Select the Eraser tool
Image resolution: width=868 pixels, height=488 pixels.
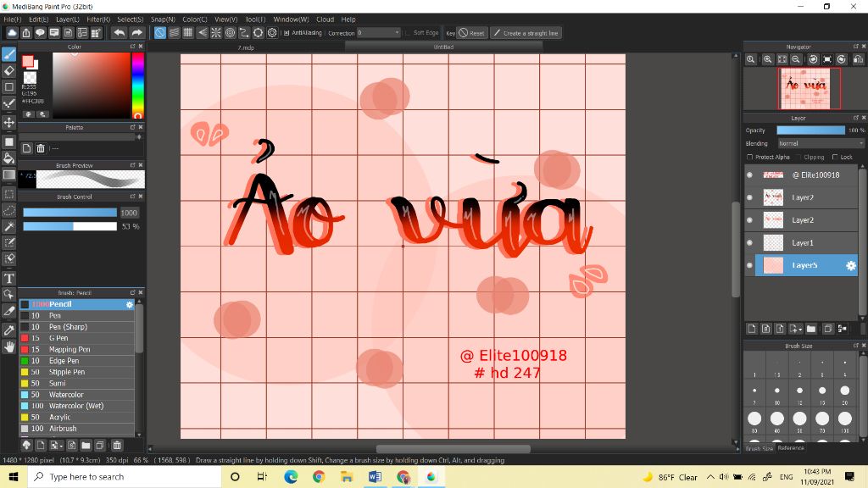(8, 70)
